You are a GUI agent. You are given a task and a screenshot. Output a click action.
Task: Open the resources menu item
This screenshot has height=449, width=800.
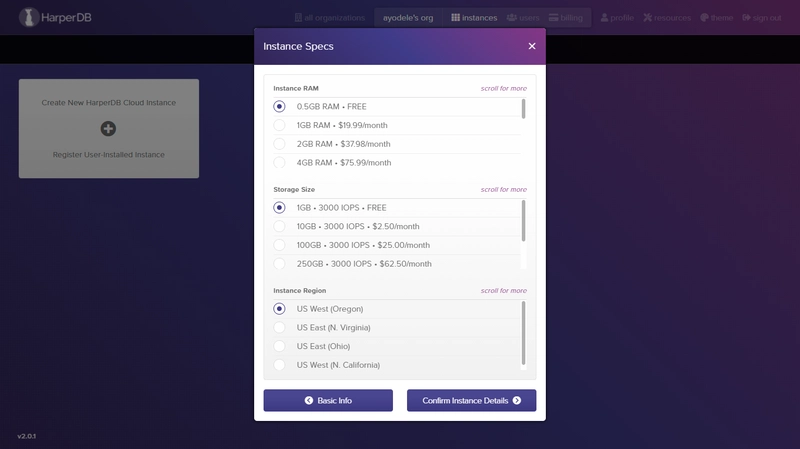[x=667, y=18]
